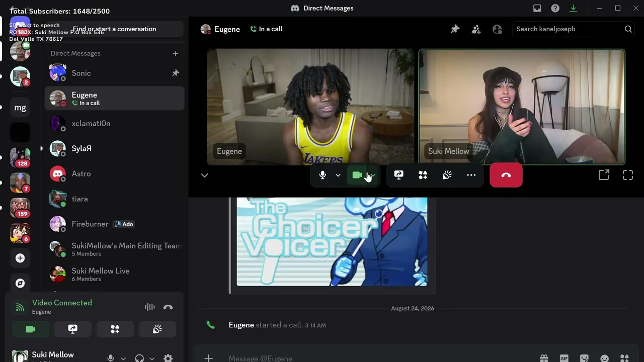Screen dimensions: 644x362
Task: Open the Astro direct message
Action: click(x=114, y=173)
